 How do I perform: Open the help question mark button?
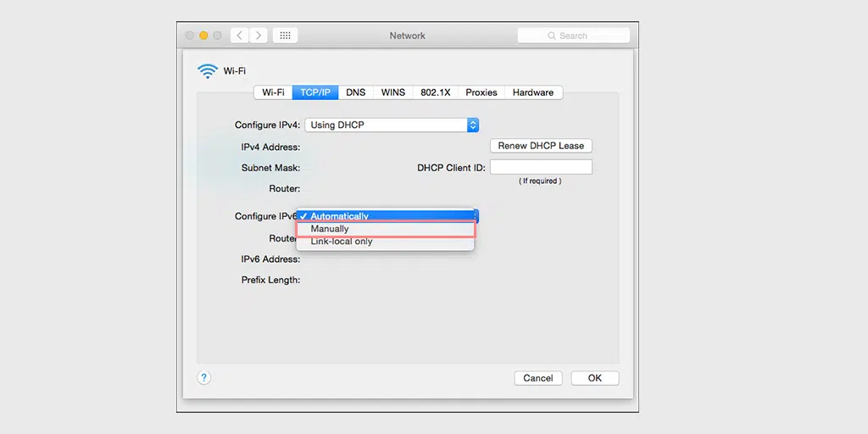pos(203,378)
